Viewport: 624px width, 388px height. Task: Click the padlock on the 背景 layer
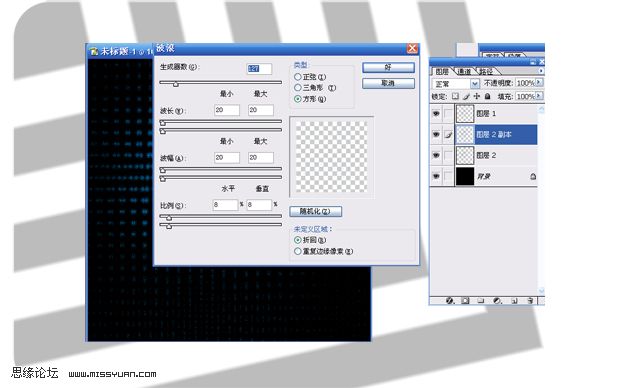tap(533, 176)
